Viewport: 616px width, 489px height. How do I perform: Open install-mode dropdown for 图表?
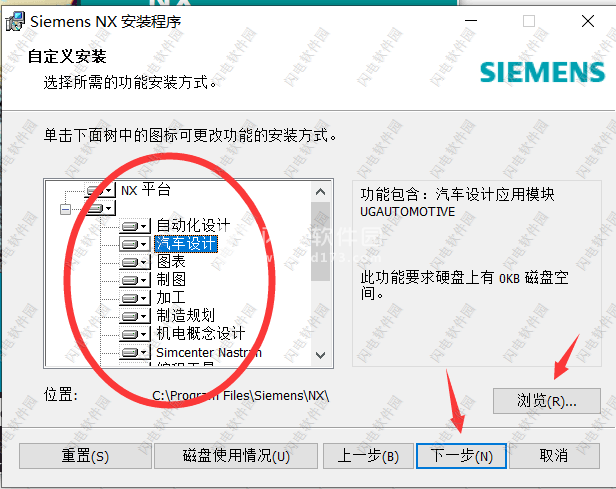pyautogui.click(x=135, y=262)
